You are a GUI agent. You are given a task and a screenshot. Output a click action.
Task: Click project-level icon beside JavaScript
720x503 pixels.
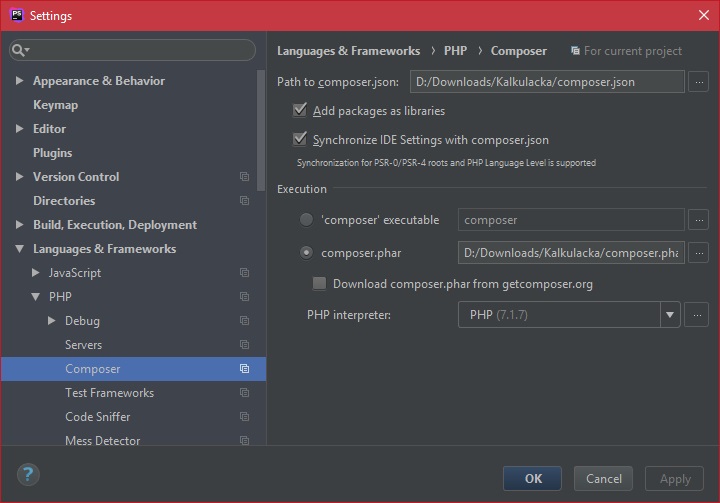coord(244,273)
